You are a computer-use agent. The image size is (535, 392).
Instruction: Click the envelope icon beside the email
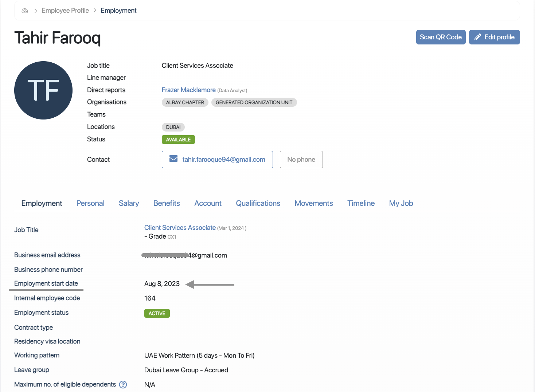coord(173,159)
